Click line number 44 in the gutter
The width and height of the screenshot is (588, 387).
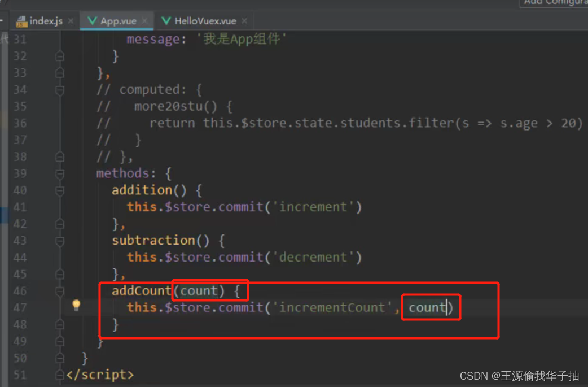click(20, 258)
